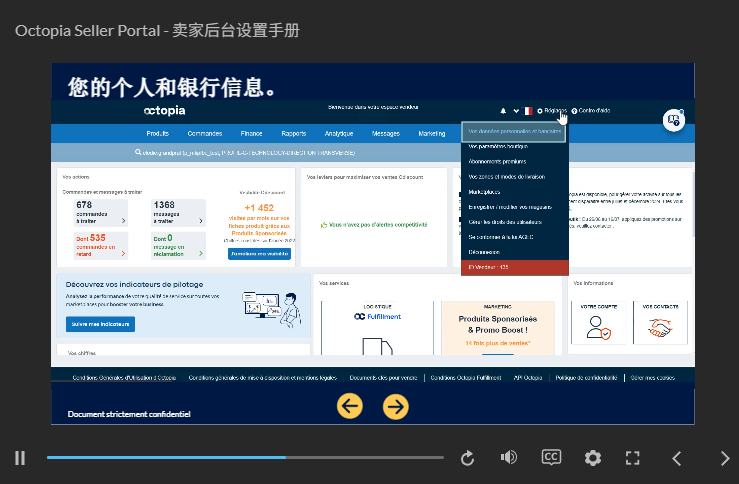The width and height of the screenshot is (739, 484).
Task: Open the 0 message en réclamation card
Action: tap(178, 245)
